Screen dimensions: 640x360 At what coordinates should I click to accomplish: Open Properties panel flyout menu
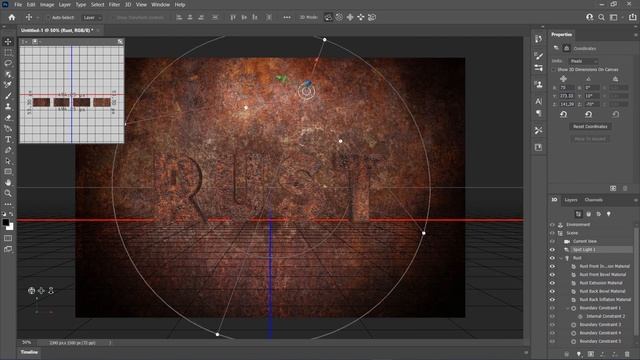[636, 35]
